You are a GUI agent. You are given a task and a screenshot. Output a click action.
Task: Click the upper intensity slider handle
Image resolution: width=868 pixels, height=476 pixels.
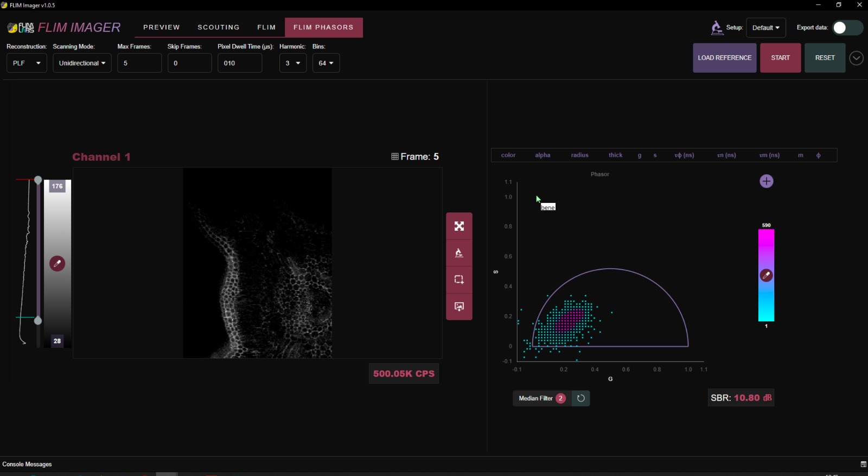tap(38, 180)
